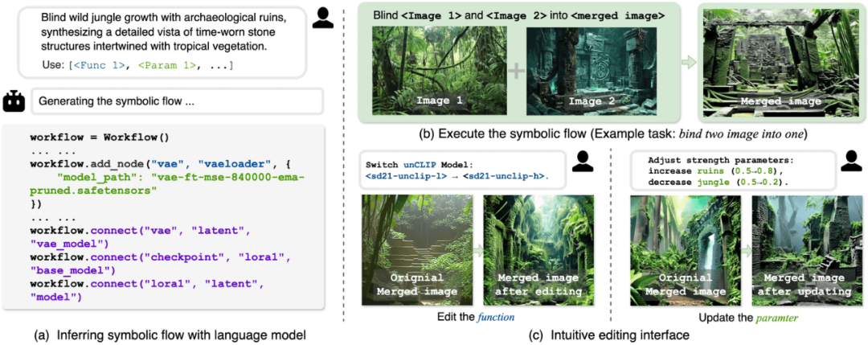
Task: Click the robot assistant icon
Action: pyautogui.click(x=14, y=101)
